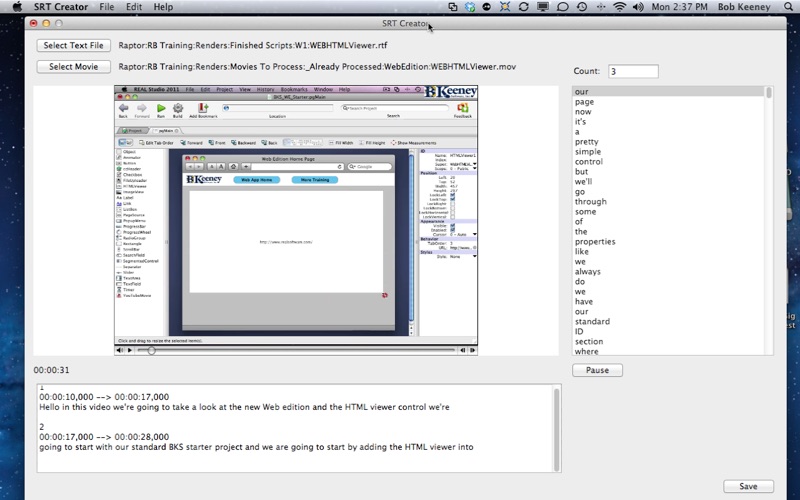Select the word 'do' in the list
Image resolution: width=800 pixels, height=500 pixels.
point(580,282)
